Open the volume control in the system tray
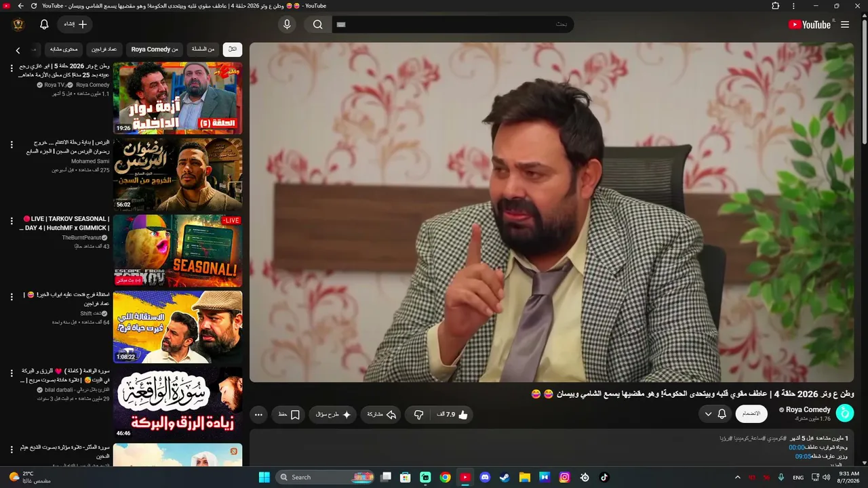This screenshot has width=868, height=488. [x=826, y=477]
